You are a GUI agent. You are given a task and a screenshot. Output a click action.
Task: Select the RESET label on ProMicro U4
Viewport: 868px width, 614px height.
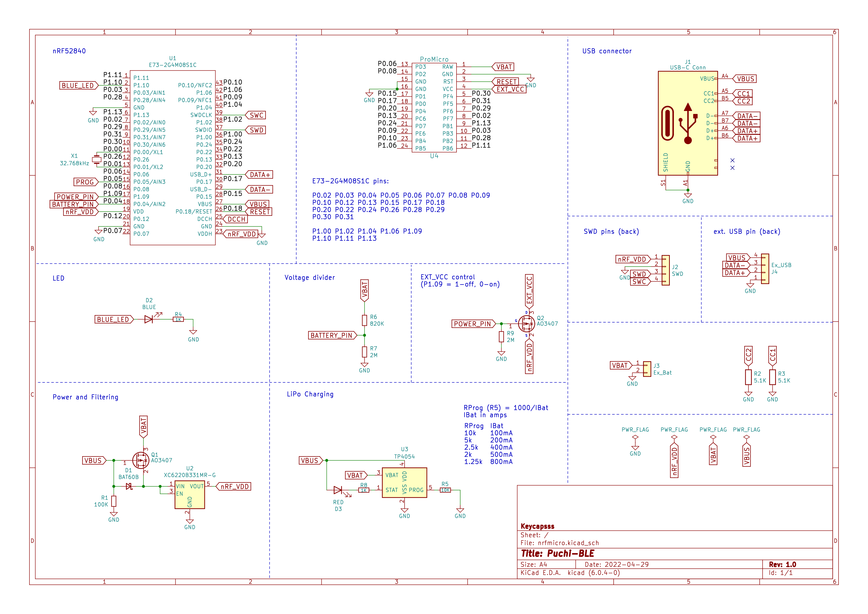(x=506, y=81)
